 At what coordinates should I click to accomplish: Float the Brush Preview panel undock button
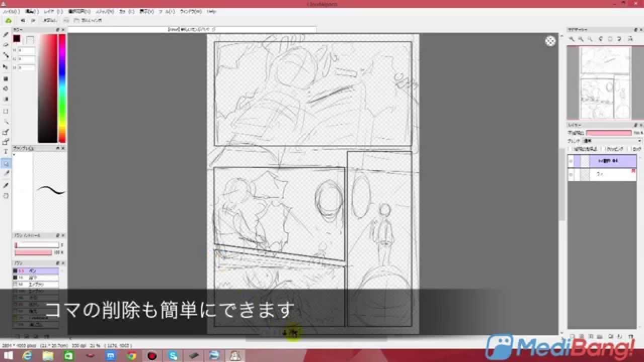click(58, 148)
